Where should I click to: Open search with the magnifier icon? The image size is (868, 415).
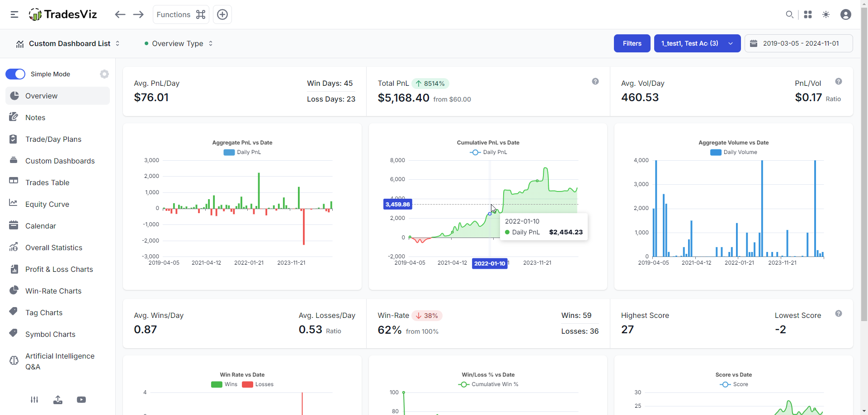click(x=789, y=14)
